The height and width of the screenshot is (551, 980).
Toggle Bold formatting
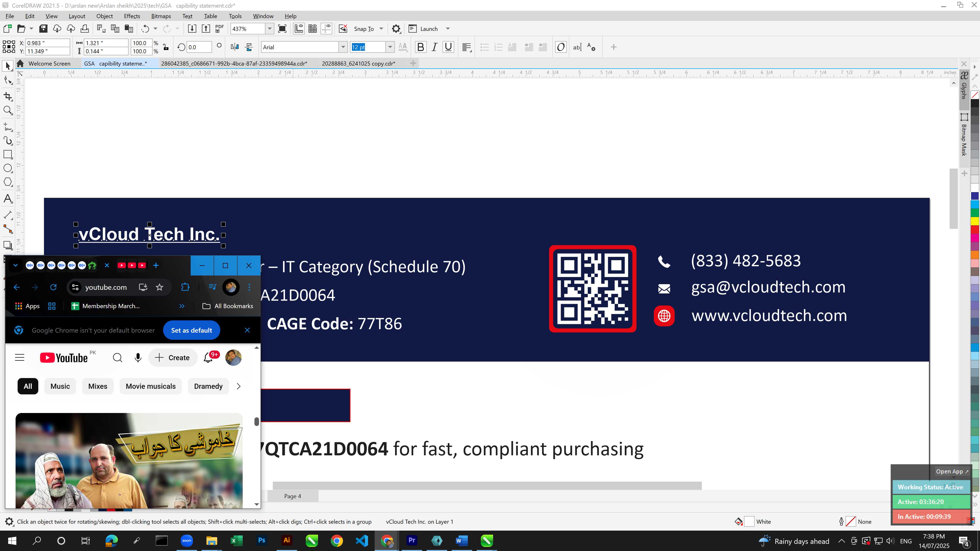coord(420,47)
